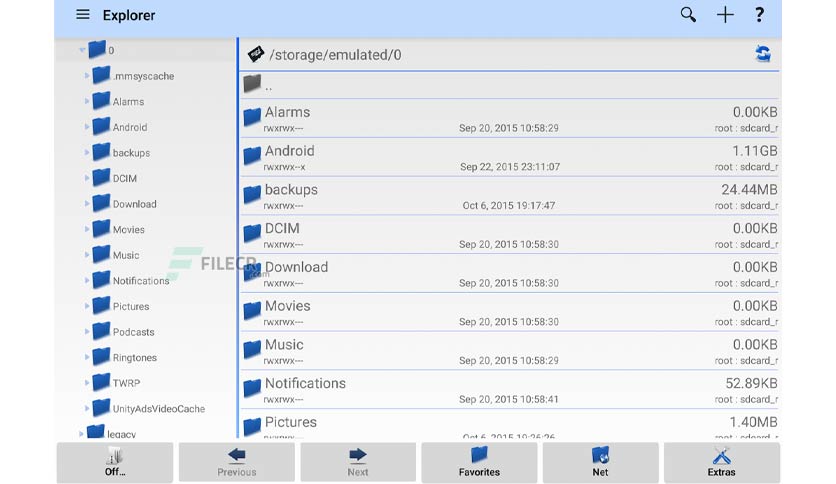836x484 pixels.
Task: Click Alarms folder icon in file list
Action: pyautogui.click(x=252, y=116)
